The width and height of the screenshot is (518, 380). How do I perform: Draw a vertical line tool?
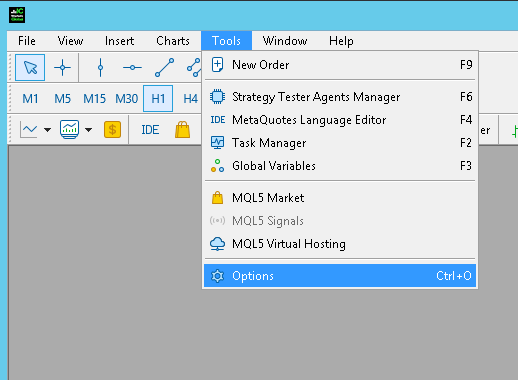click(100, 68)
